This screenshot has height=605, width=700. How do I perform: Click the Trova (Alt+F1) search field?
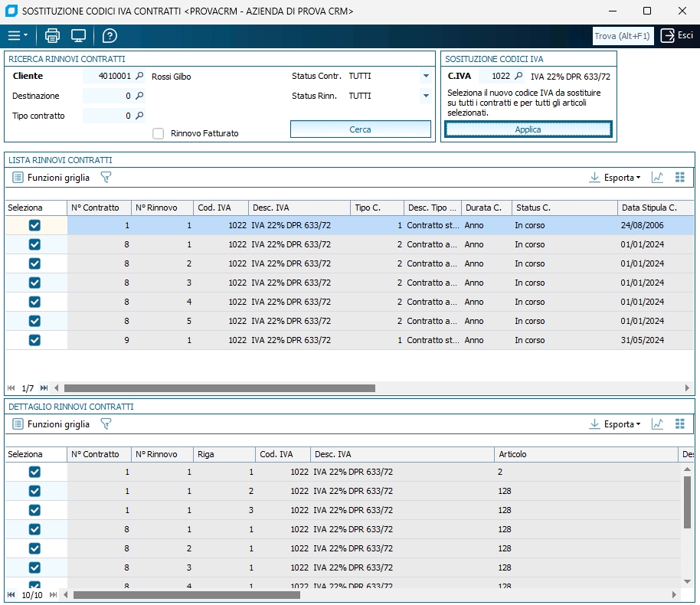tap(623, 36)
